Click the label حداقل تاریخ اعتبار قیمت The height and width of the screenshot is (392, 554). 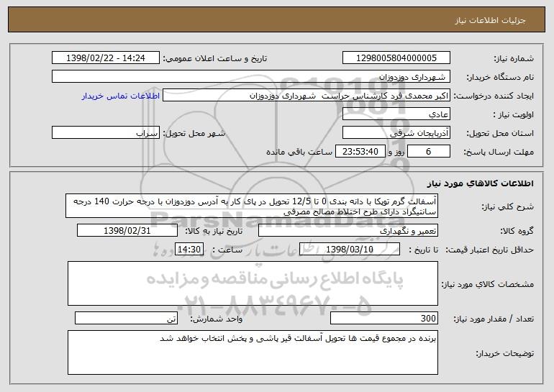tap(490, 250)
